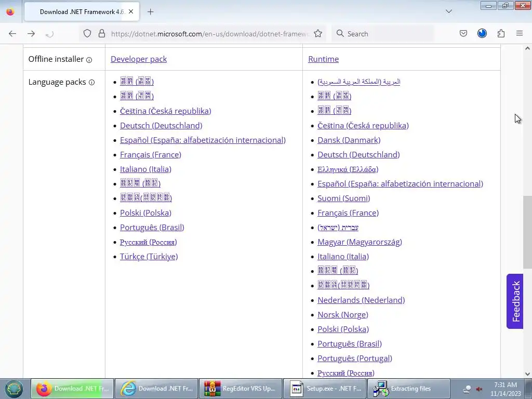This screenshot has height=399, width=532.
Task: Download Runtime Deutsch (Deutschland) pack
Action: point(358,155)
